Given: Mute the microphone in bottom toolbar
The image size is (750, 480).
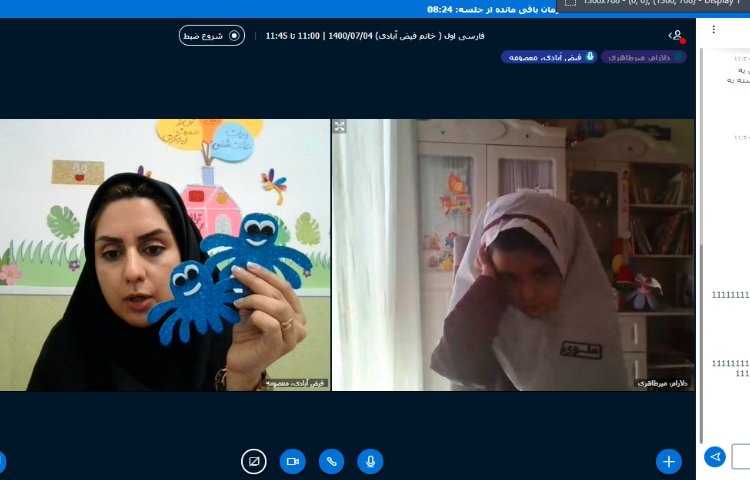Looking at the screenshot, I should (x=371, y=461).
